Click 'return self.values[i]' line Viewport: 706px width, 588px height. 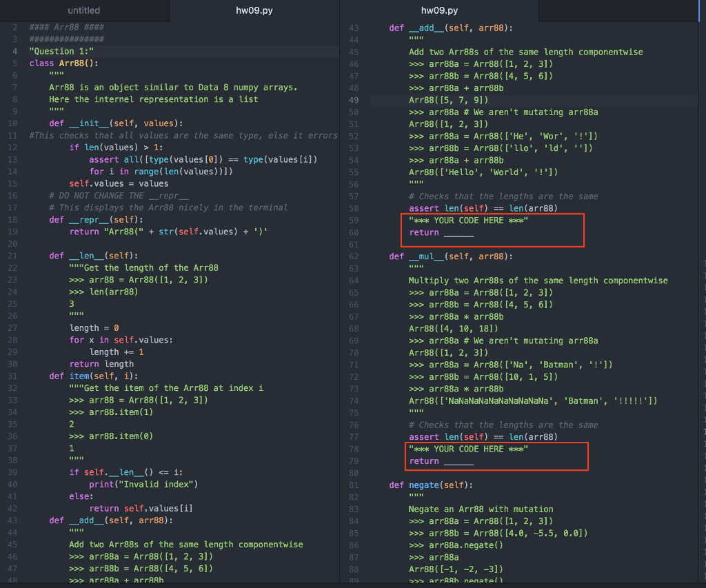tap(141, 508)
